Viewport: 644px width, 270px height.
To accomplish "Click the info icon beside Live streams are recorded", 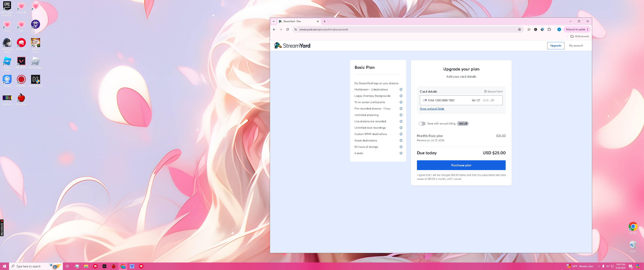I will tap(401, 121).
